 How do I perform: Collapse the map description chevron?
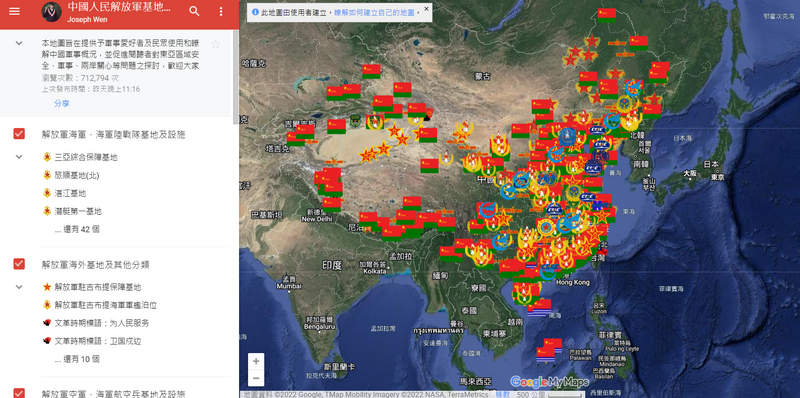click(x=19, y=43)
